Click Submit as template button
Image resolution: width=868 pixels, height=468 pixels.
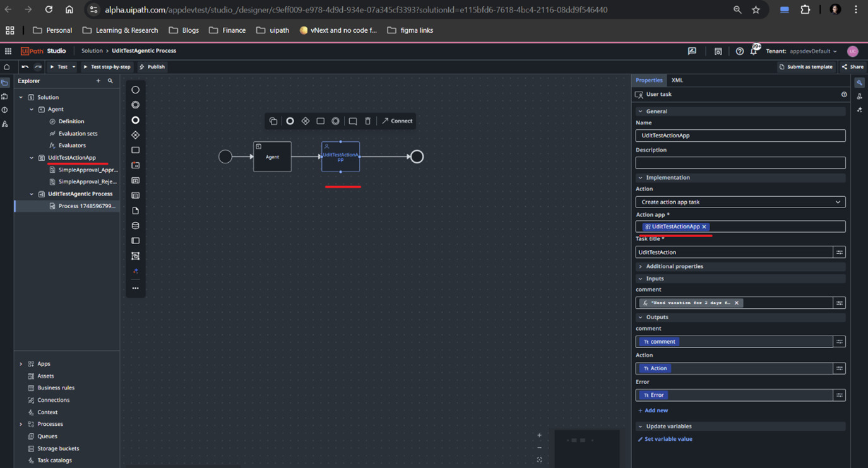[x=806, y=67]
